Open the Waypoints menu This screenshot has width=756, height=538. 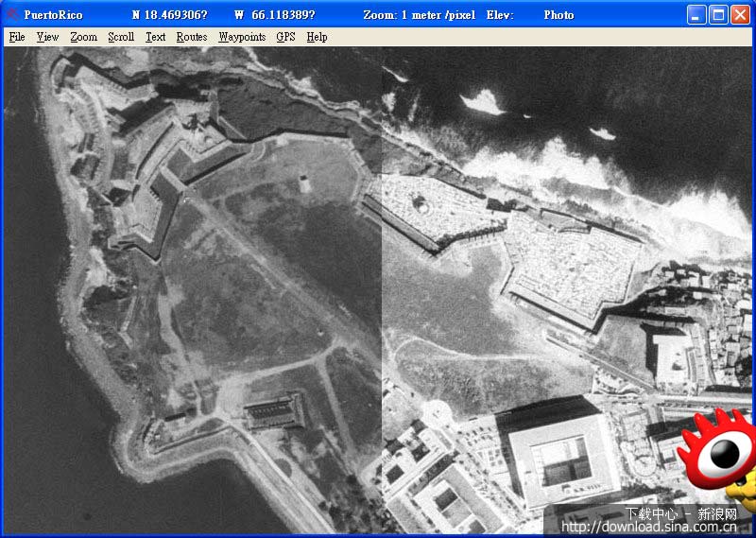pyautogui.click(x=242, y=37)
